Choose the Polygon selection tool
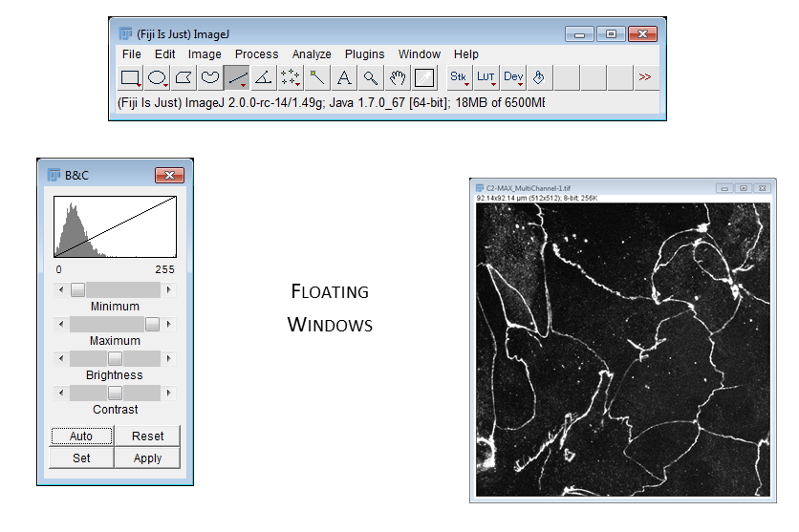This screenshot has width=799, height=532. (184, 77)
